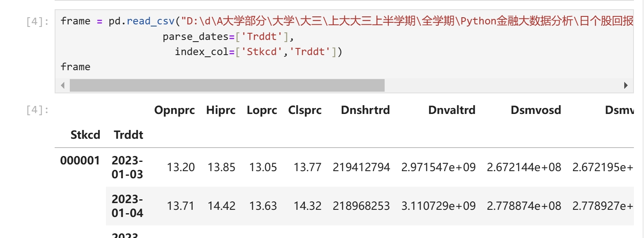The height and width of the screenshot is (238, 644).
Task: Click the right arrow of the code cell scrollbar
Action: click(x=626, y=85)
